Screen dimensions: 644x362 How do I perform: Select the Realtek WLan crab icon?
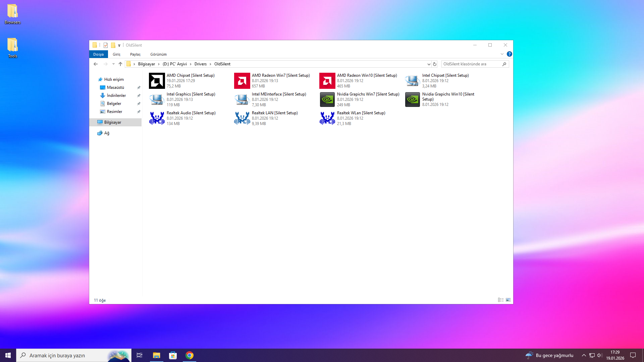[327, 118]
